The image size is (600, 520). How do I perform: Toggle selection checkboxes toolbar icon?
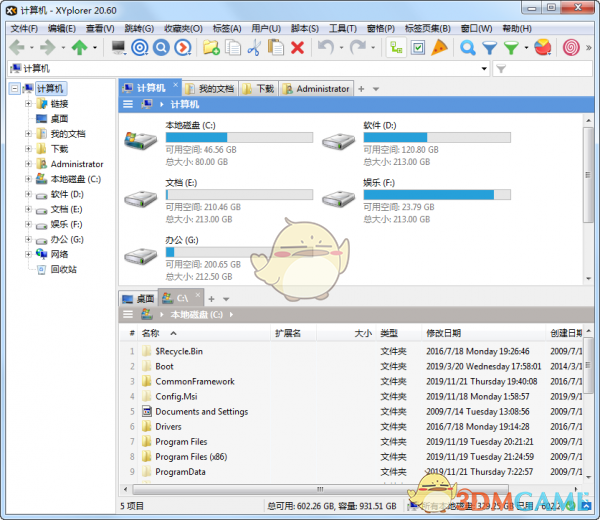click(418, 47)
